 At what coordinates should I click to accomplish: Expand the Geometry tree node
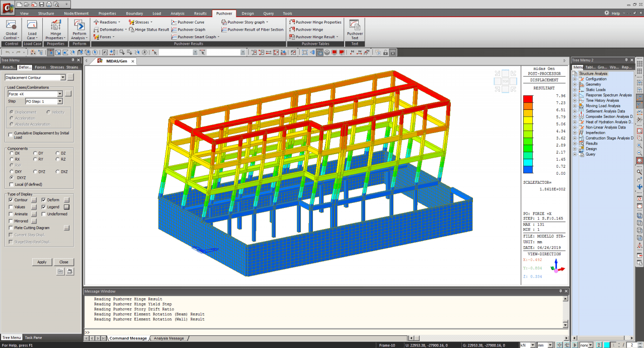pyautogui.click(x=575, y=85)
